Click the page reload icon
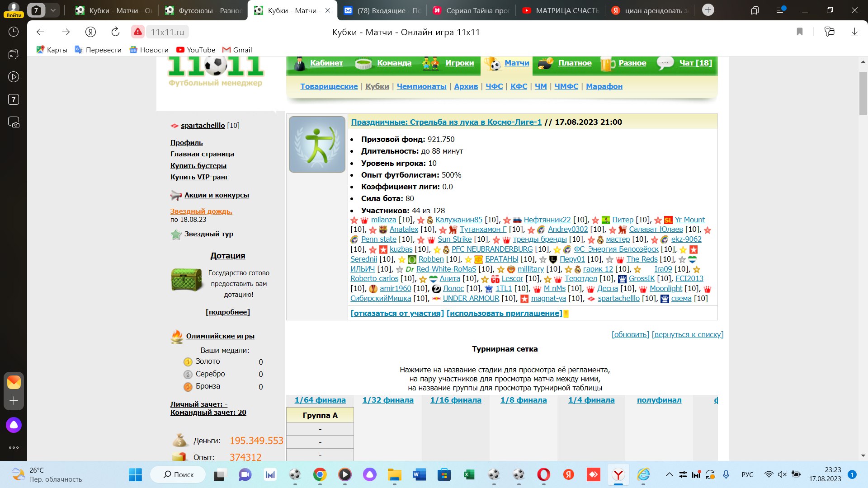This screenshot has width=868, height=488. (115, 32)
